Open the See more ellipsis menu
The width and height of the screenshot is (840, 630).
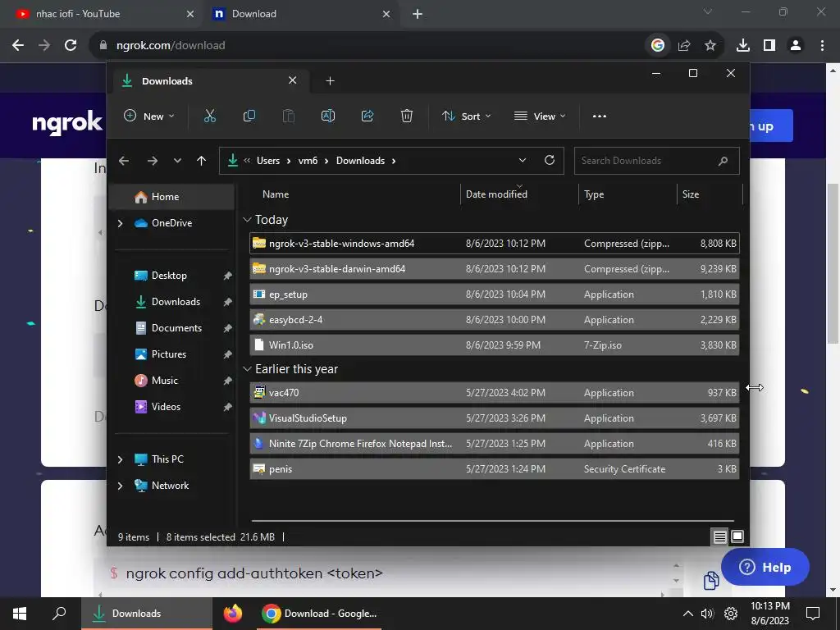point(600,116)
